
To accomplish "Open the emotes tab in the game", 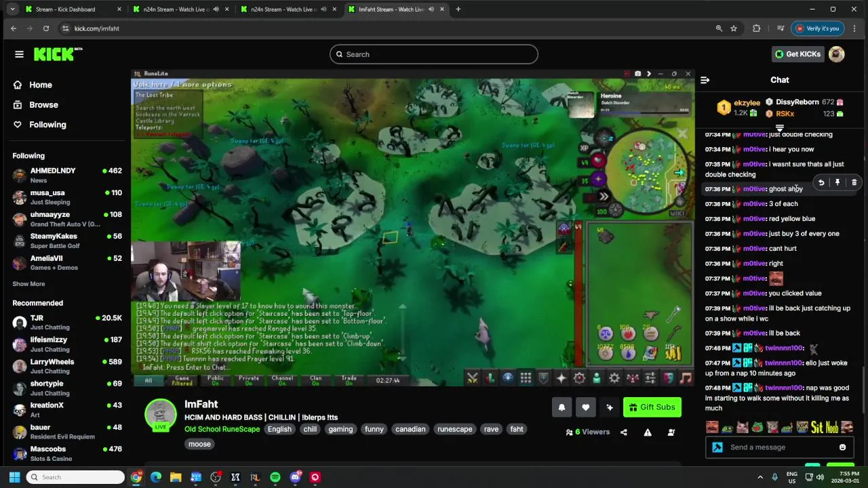I will pos(668,378).
